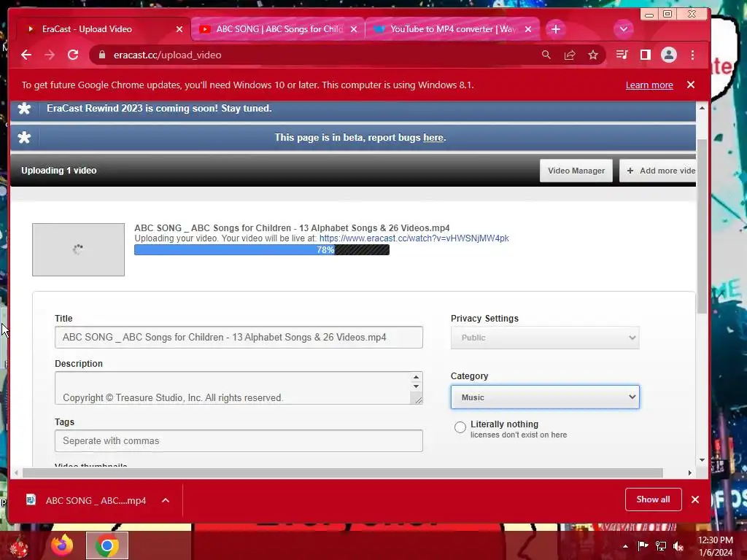Click the page vertical scrollbar thumb
The image size is (747, 560).
(702, 226)
